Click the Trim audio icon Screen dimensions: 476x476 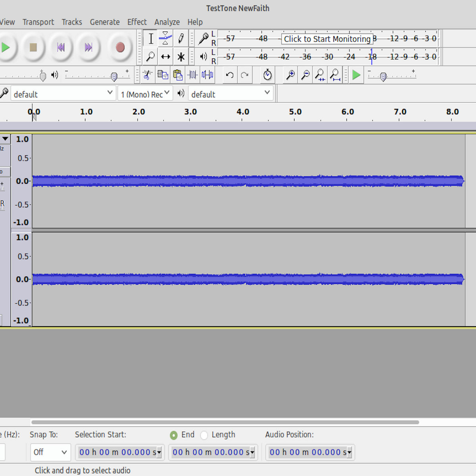(193, 75)
